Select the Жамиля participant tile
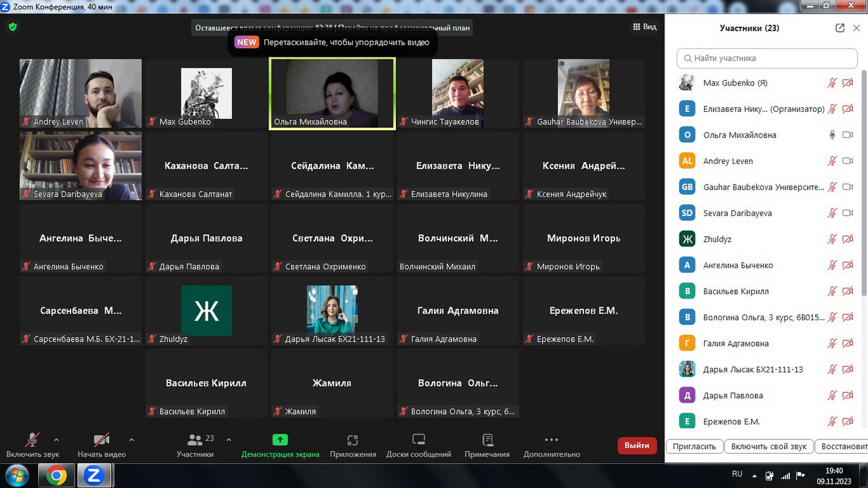868x488 pixels. click(x=332, y=383)
